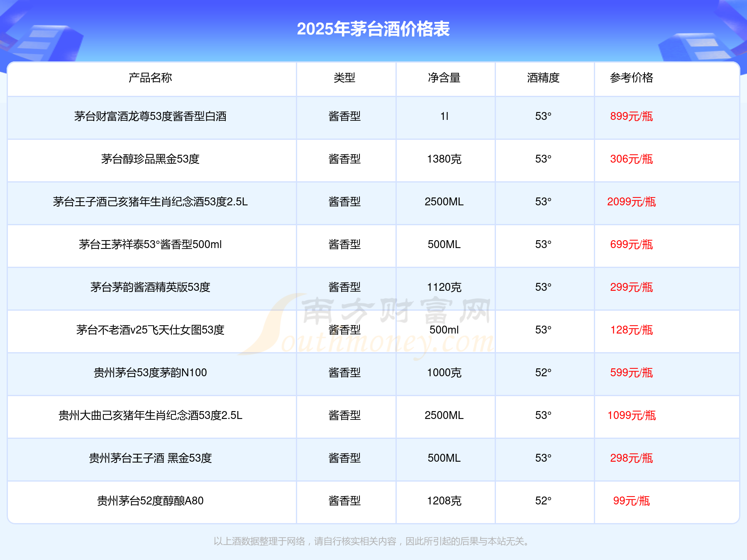Click 53° in the 茅台醇珍品黑金 row
The image size is (747, 560).
tap(543, 159)
